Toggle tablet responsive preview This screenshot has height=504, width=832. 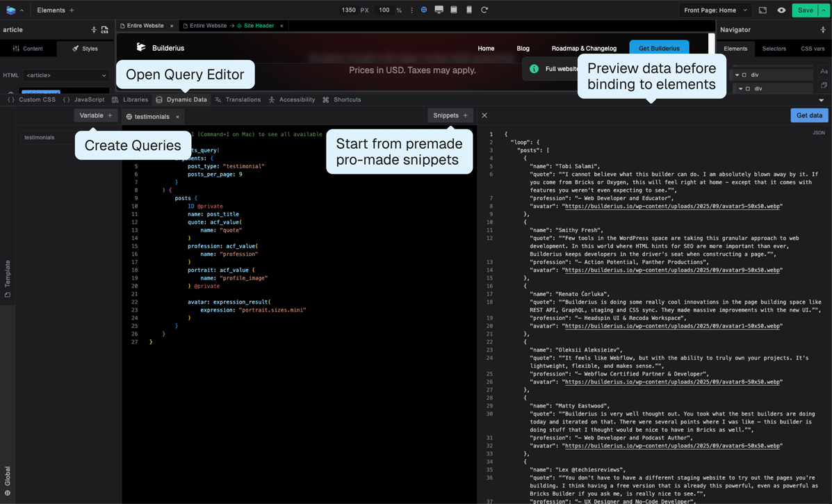pyautogui.click(x=454, y=10)
